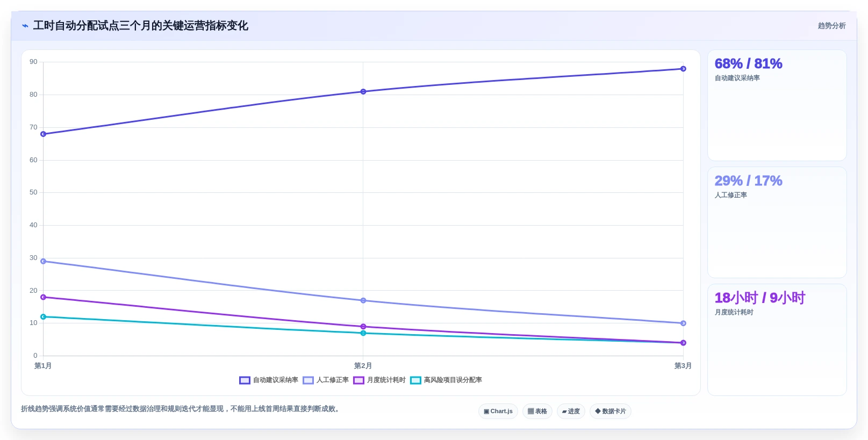Select the 自动建议采纳率 data point at 第1月
Screen dimensions: 868x440
(x=44, y=134)
